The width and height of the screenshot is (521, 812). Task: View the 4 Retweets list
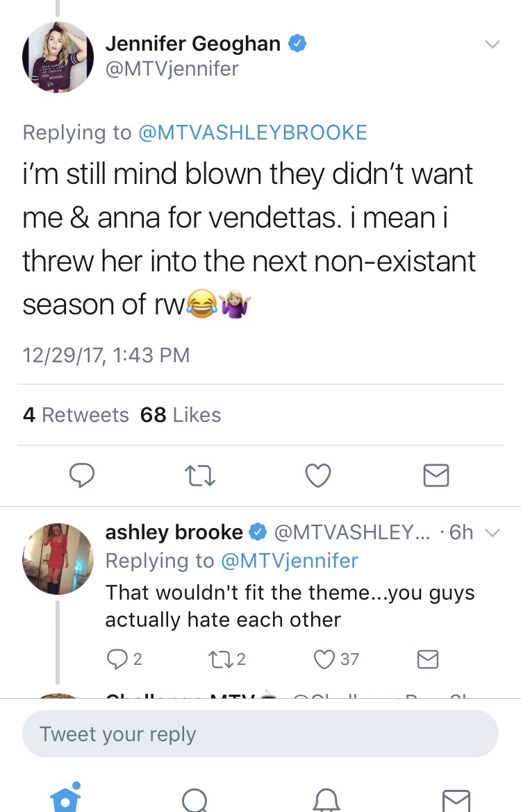point(76,415)
